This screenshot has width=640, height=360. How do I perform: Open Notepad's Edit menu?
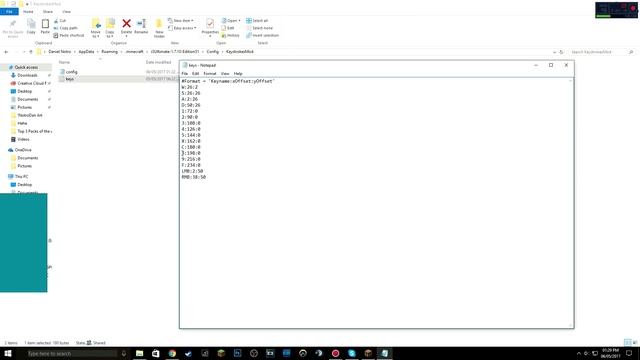pos(196,73)
